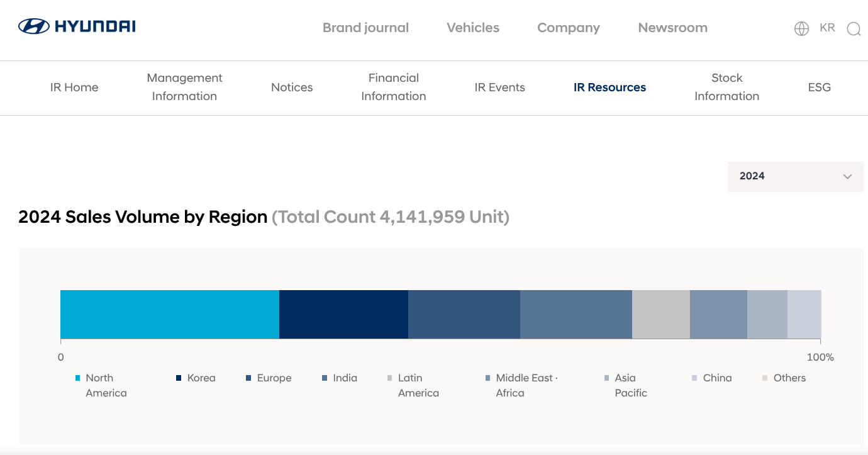The height and width of the screenshot is (455, 868).
Task: Toggle the Middle East · Africa legend label
Action: 527,385
